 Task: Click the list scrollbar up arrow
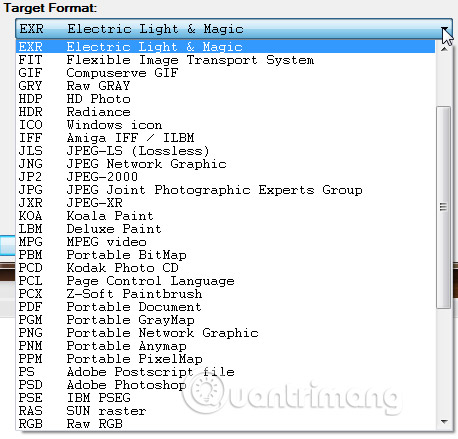click(444, 49)
